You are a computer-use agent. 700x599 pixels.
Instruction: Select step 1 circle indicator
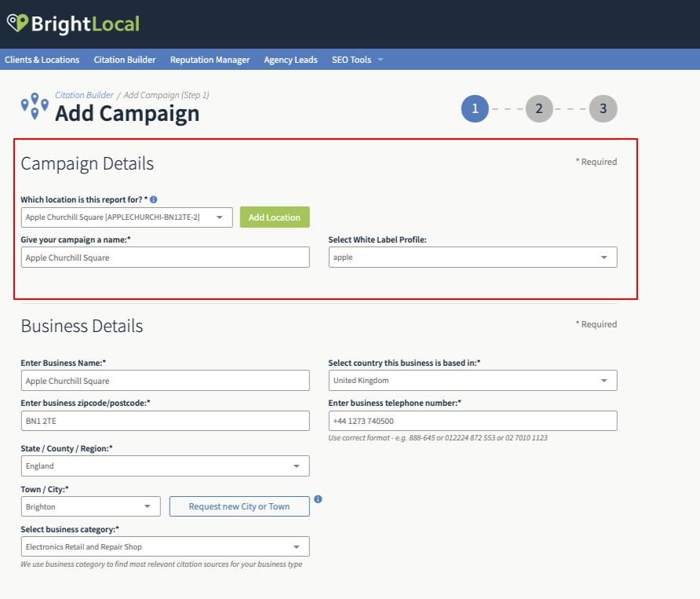pos(475,108)
